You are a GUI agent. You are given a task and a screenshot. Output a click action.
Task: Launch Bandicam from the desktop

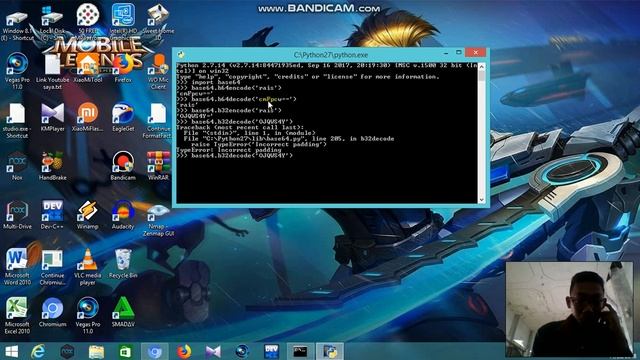point(123,167)
